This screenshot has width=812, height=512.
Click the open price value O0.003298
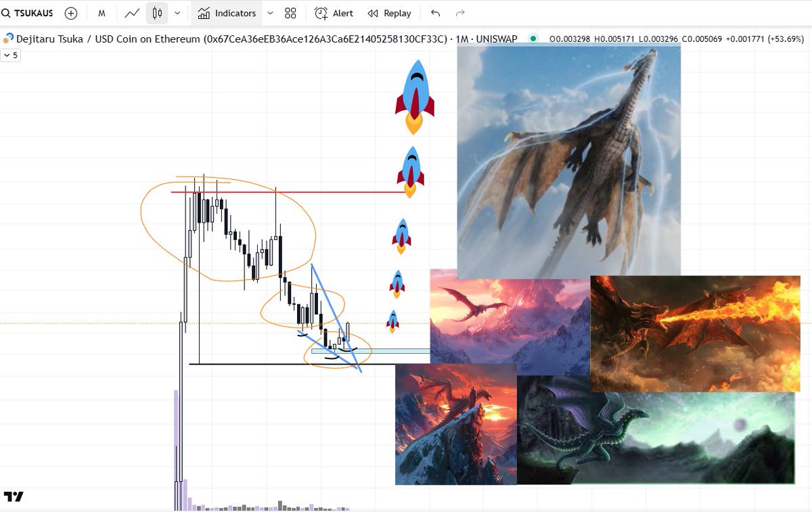pyautogui.click(x=571, y=39)
